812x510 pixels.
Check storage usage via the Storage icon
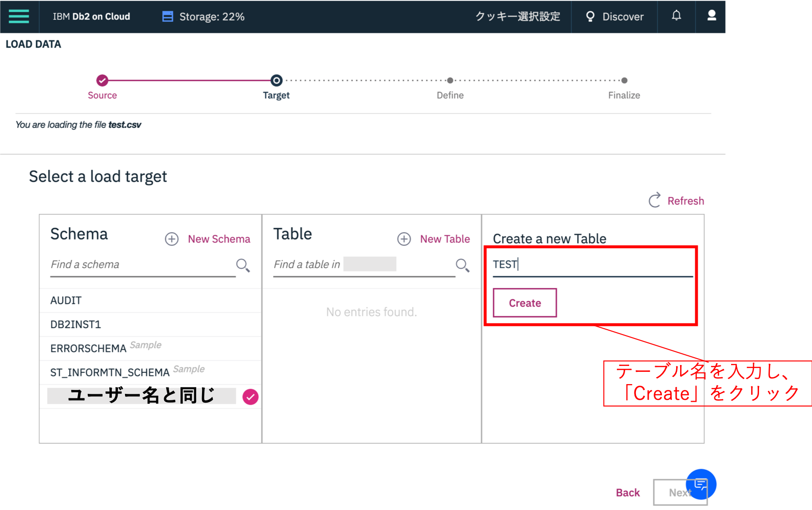(x=167, y=16)
